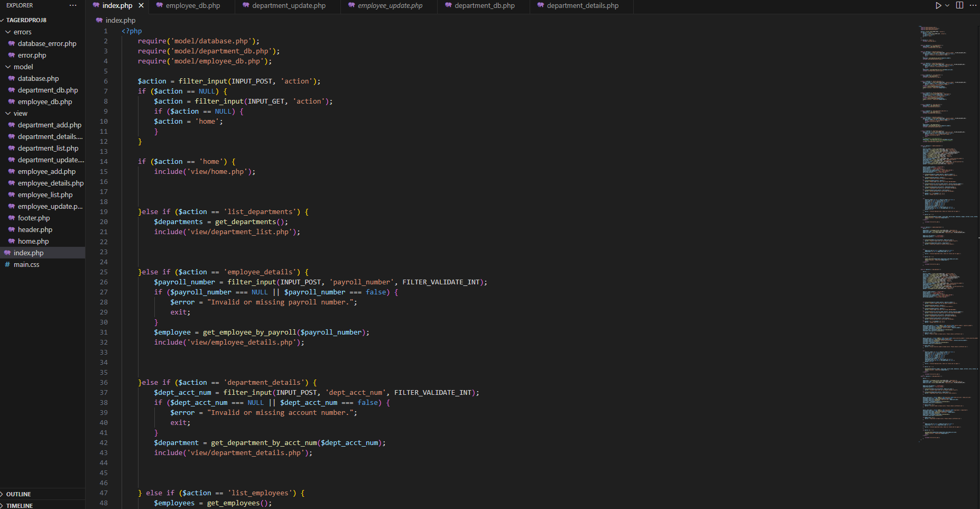Open header.php in the file tree
The height and width of the screenshot is (509, 980).
[35, 229]
